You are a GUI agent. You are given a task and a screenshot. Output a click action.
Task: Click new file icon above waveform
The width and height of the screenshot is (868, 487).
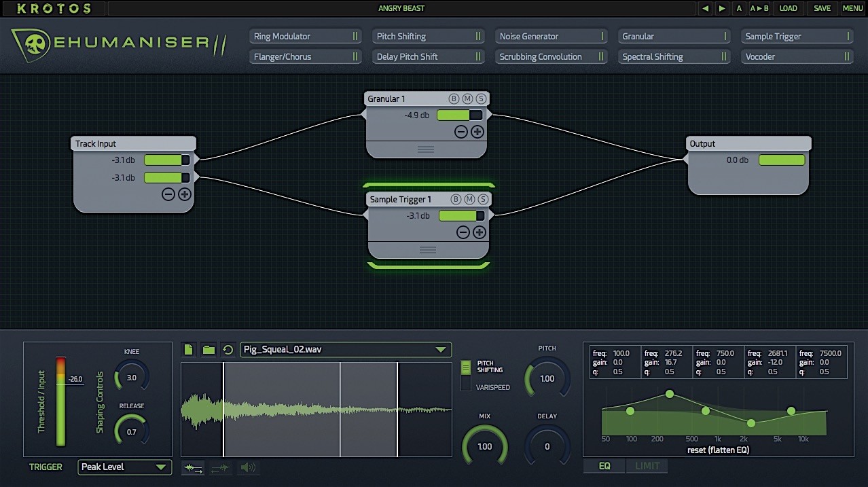(x=189, y=350)
